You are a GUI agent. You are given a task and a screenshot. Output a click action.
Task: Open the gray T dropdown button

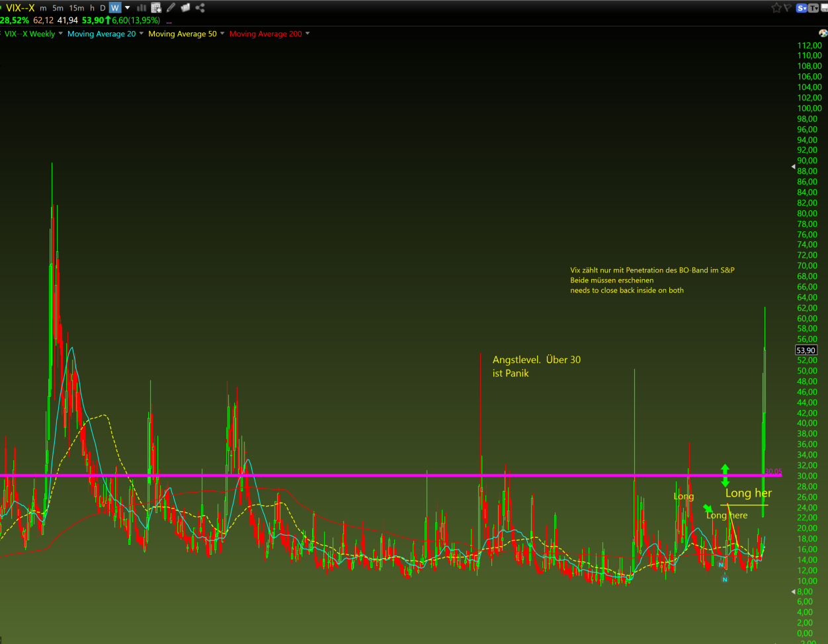coord(813,8)
